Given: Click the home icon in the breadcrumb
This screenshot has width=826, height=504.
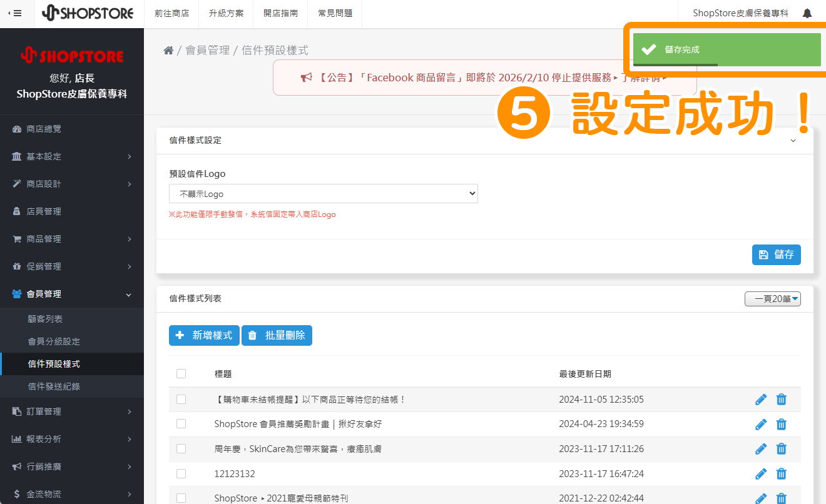Looking at the screenshot, I should click(x=168, y=49).
